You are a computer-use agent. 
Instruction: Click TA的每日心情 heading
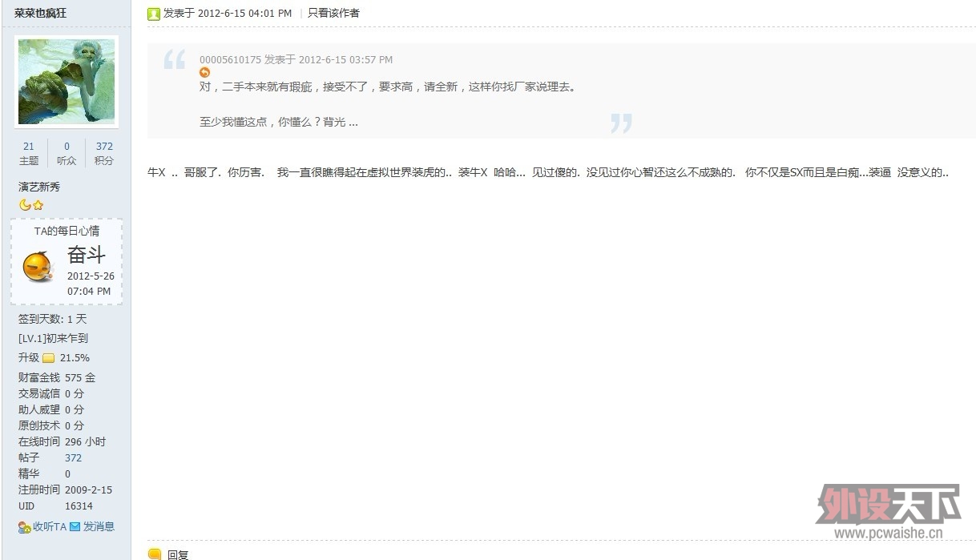67,231
